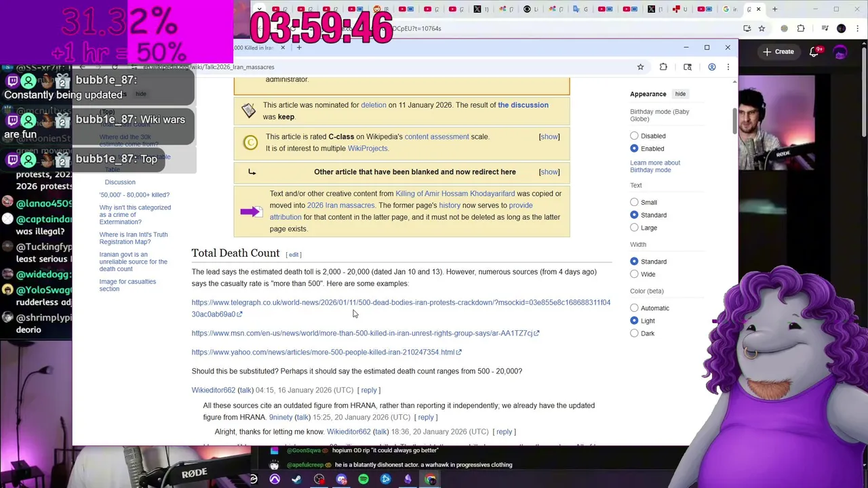The image size is (868, 488).
Task: Click the tab search icon beside Wikipedia profile
Action: [x=688, y=67]
